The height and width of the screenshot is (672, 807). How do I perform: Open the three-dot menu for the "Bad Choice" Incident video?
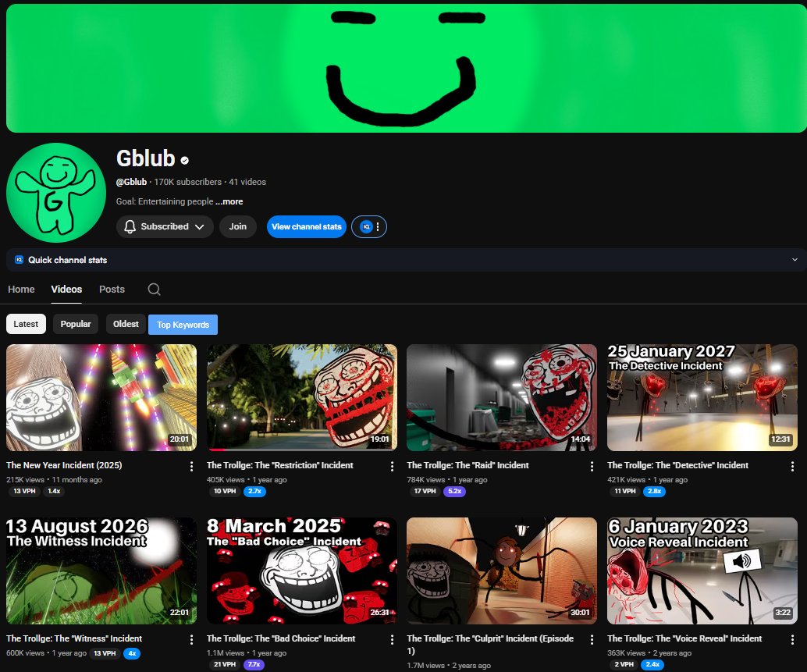(392, 639)
